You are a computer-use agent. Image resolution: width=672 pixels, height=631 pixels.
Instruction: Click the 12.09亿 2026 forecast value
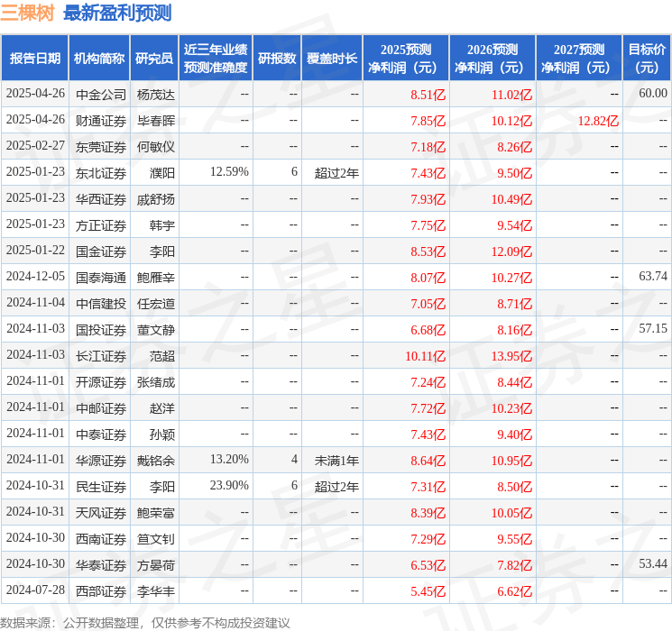[511, 251]
